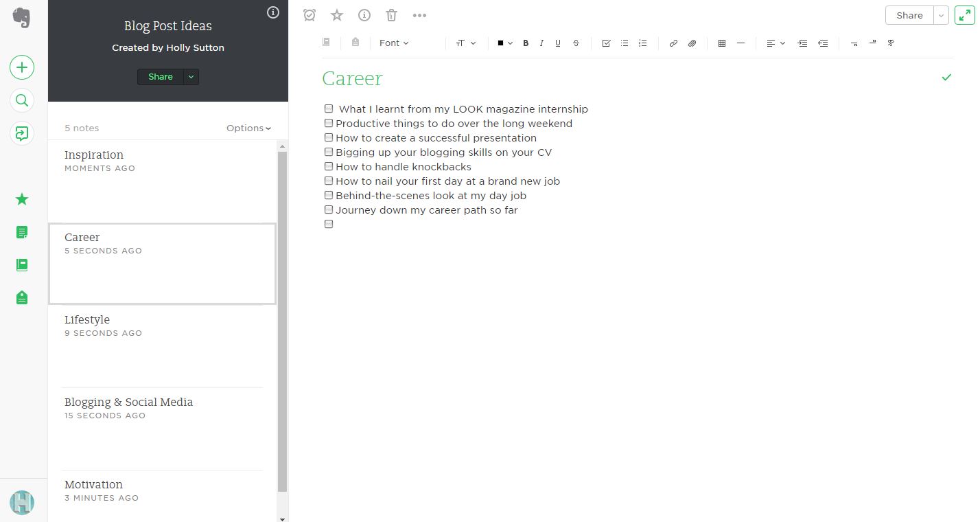Open more actions ellipsis menu
980x522 pixels.
[419, 15]
